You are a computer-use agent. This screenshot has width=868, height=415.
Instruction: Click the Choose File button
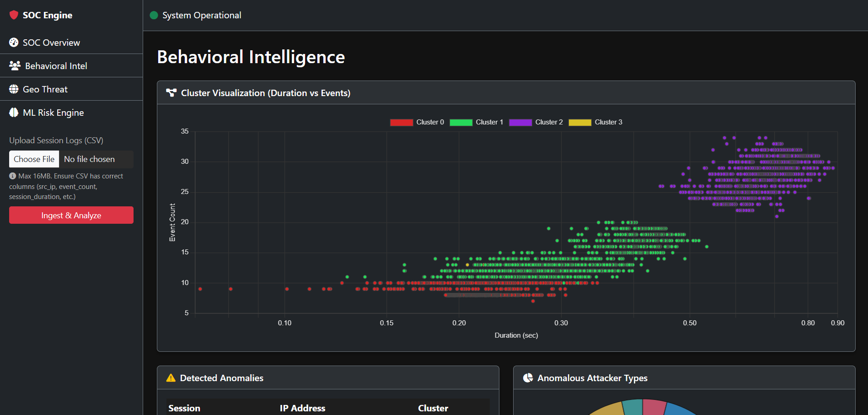coord(34,159)
